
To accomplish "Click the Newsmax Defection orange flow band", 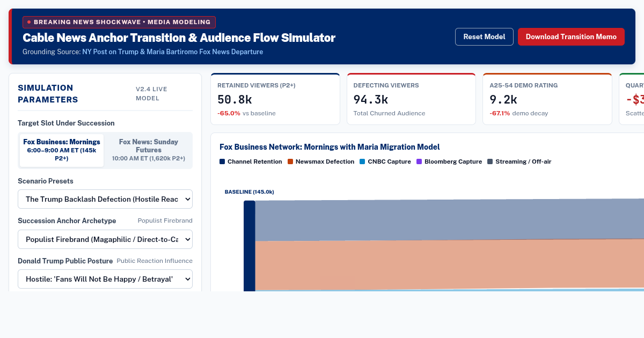I will 449,265.
